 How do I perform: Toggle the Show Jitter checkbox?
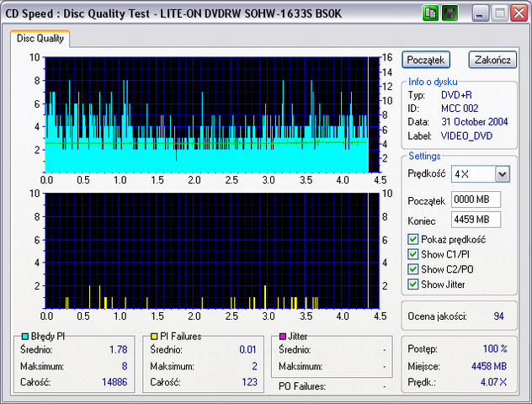click(413, 284)
